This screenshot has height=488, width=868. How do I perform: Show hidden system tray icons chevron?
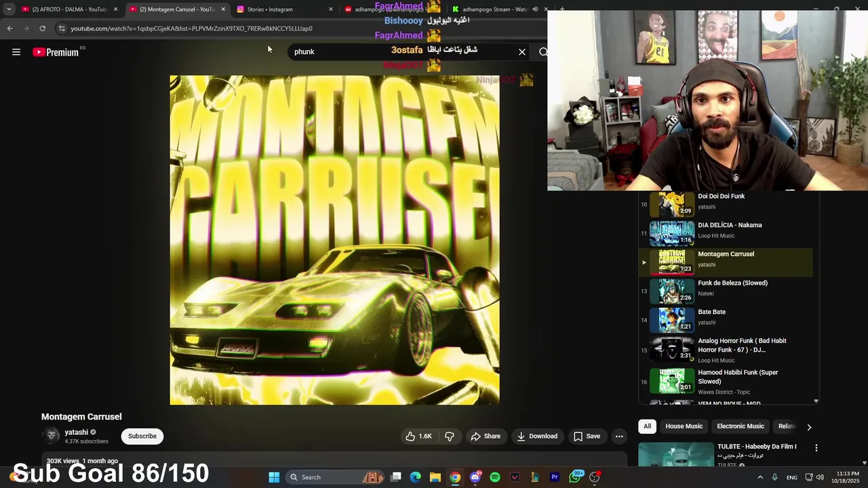(760, 477)
